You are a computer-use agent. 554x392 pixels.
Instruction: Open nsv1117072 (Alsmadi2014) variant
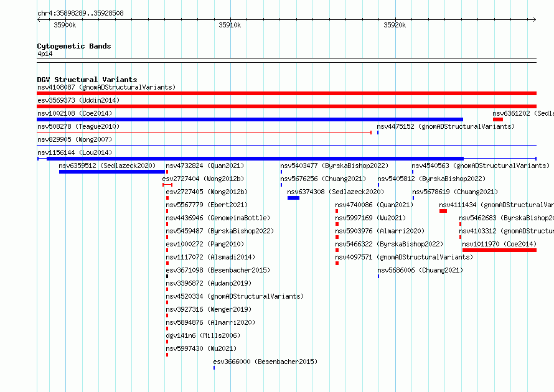tap(210, 257)
